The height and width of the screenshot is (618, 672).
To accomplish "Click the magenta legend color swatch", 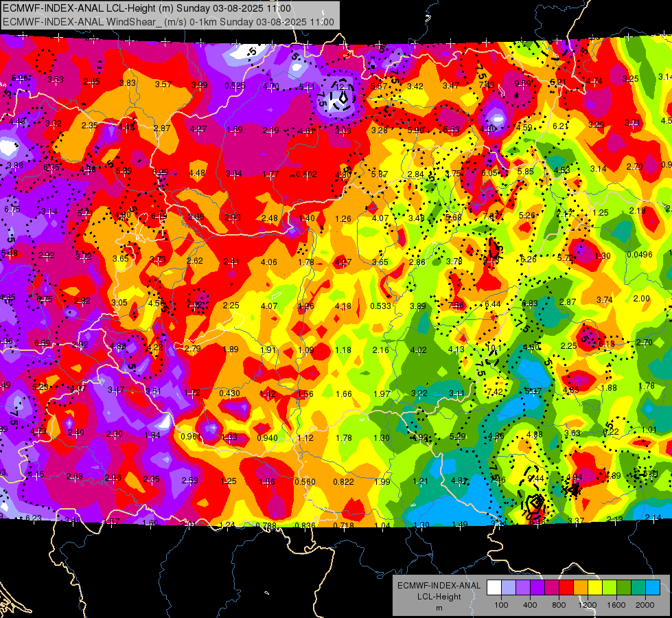I will [x=552, y=588].
